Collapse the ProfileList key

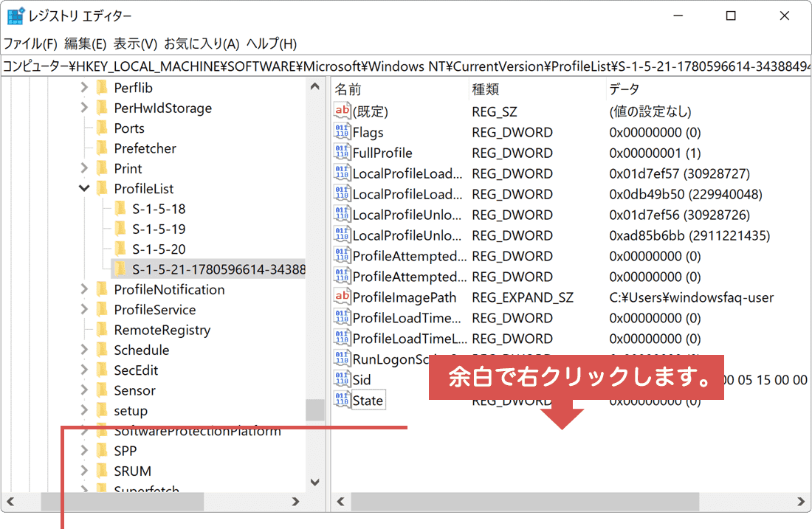84,188
